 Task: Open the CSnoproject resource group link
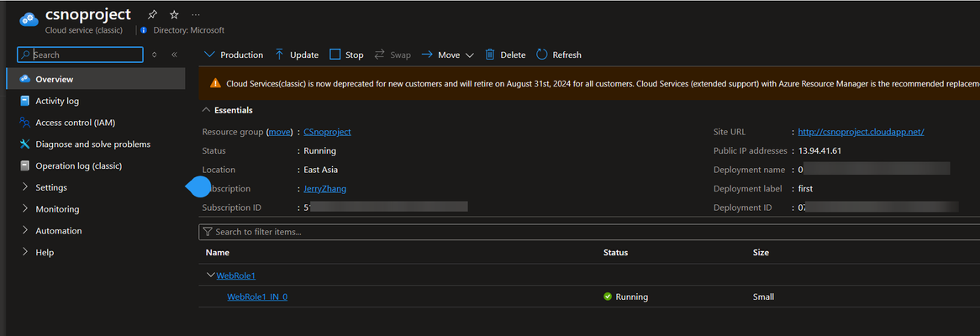tap(327, 132)
